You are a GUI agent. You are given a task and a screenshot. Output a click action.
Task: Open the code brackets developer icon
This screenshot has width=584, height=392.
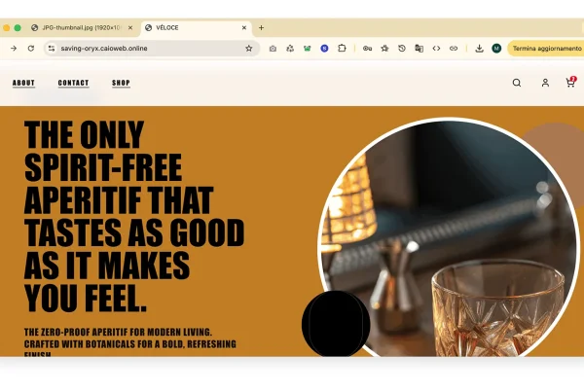436,49
